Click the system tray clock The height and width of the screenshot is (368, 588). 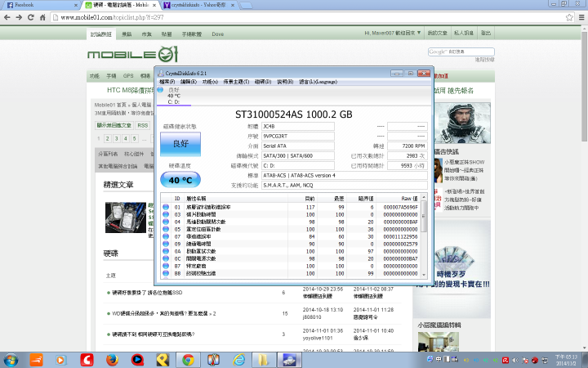tap(566, 360)
